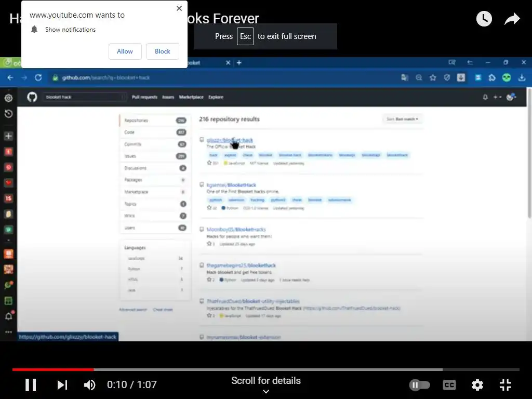532x399 pixels.
Task: Close the notification permission popup
Action: (179, 8)
